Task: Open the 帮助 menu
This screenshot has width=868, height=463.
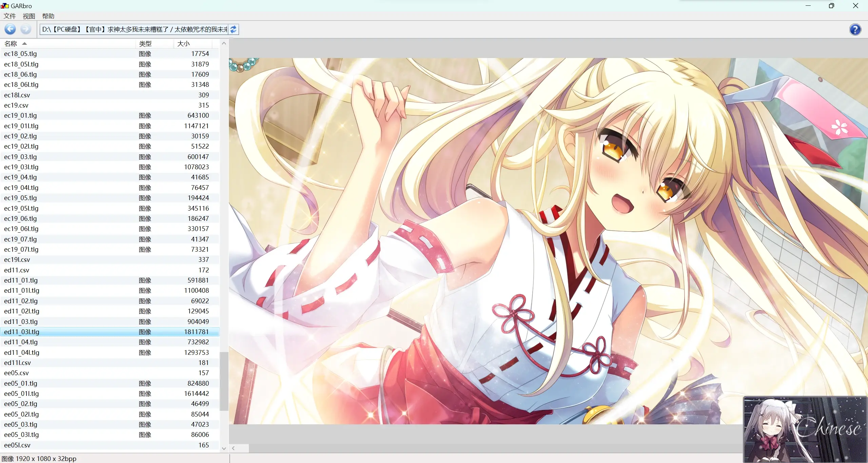Action: click(48, 16)
